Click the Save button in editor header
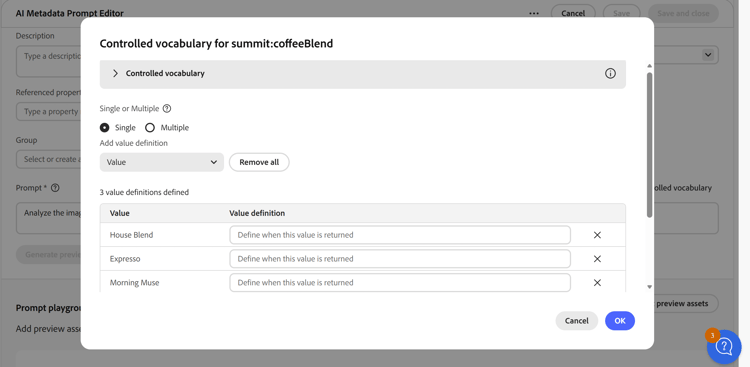This screenshot has height=367, width=750. coord(621,13)
